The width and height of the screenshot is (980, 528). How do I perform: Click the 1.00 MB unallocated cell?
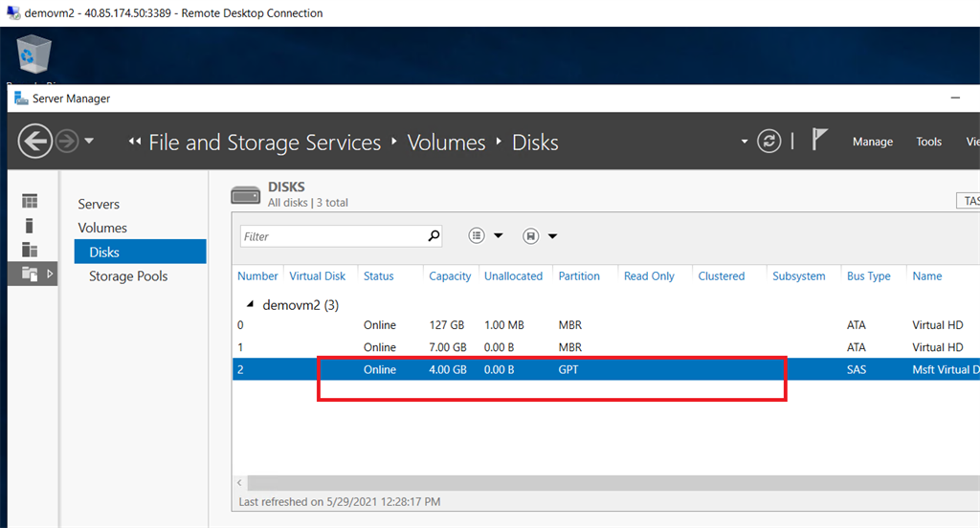pos(503,325)
